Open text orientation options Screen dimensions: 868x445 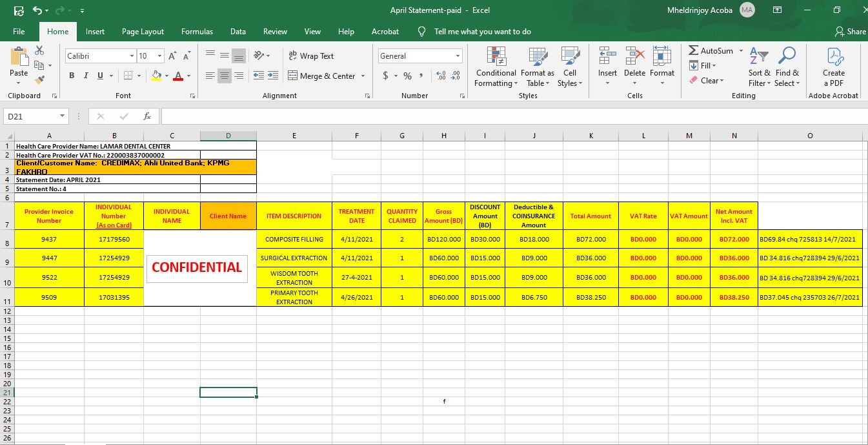pyautogui.click(x=261, y=56)
